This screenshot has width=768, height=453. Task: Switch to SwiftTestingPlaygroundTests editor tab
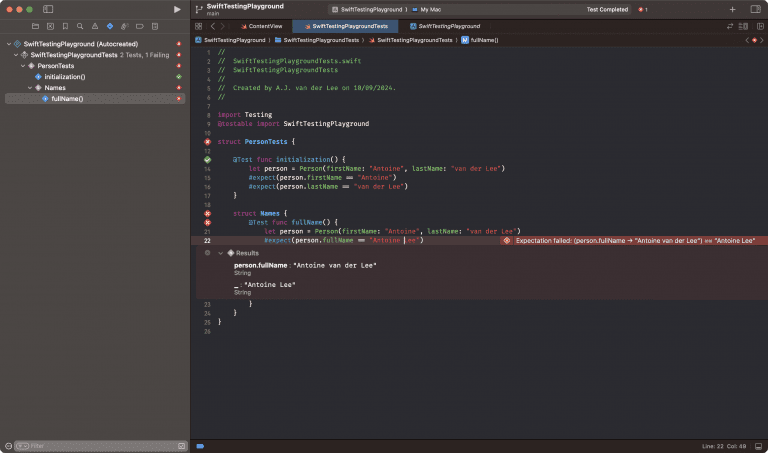click(345, 26)
